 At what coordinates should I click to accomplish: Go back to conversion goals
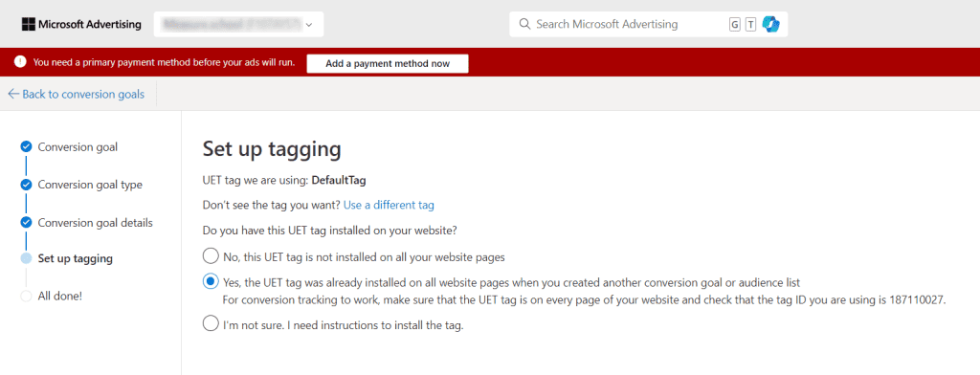click(x=77, y=95)
